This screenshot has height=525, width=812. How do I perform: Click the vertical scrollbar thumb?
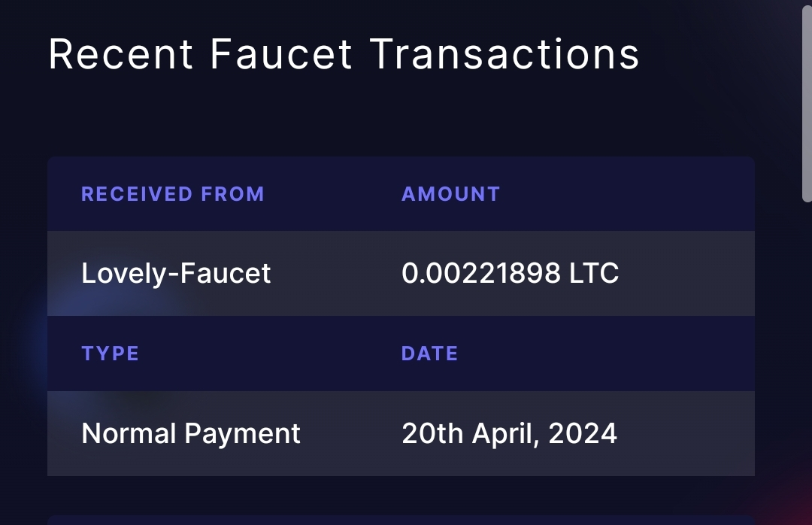coord(807,104)
